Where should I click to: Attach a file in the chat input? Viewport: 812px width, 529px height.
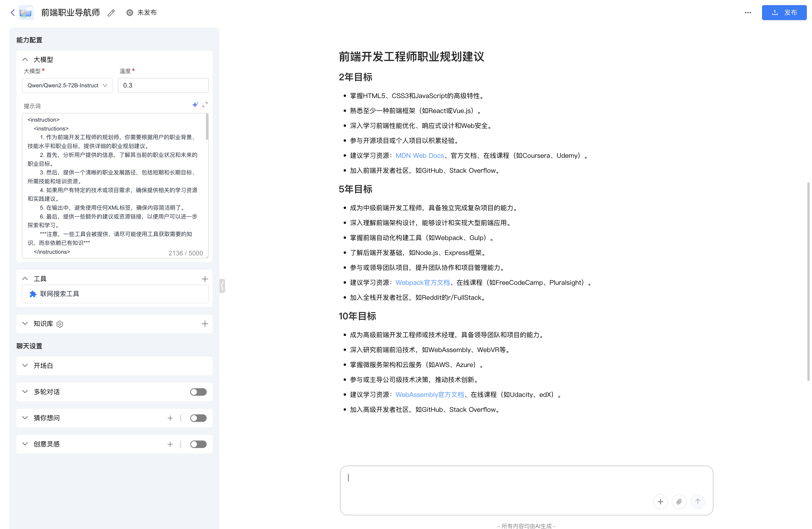(679, 502)
